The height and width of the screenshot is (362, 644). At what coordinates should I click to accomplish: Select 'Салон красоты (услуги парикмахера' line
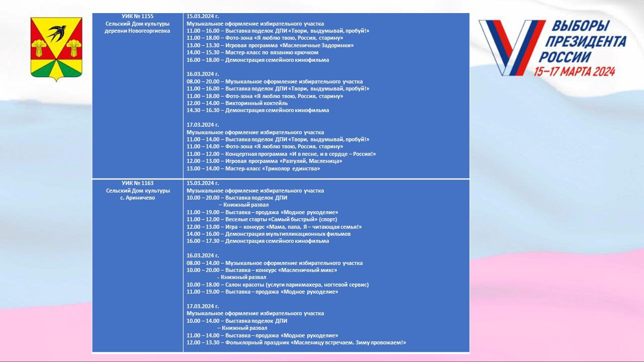[278, 285]
